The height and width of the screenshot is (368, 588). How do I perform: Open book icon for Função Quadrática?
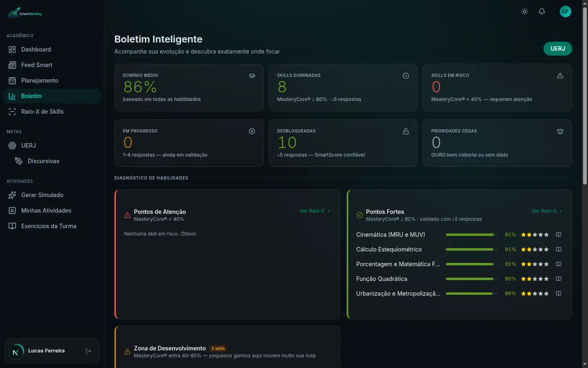point(559,279)
